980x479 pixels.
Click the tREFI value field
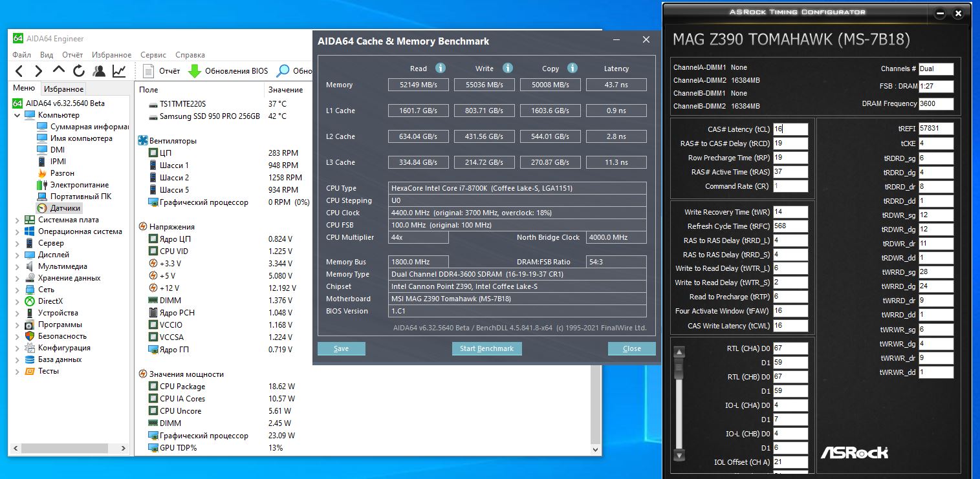pos(936,129)
